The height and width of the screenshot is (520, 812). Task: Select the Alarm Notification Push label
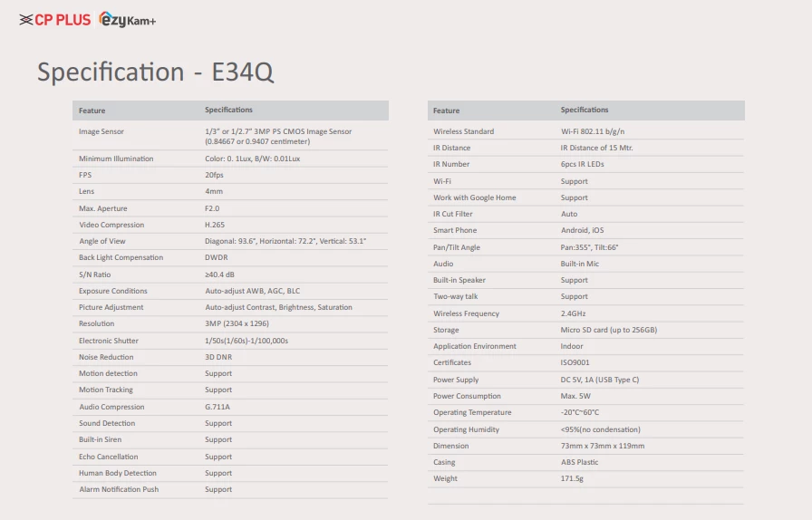click(x=119, y=489)
